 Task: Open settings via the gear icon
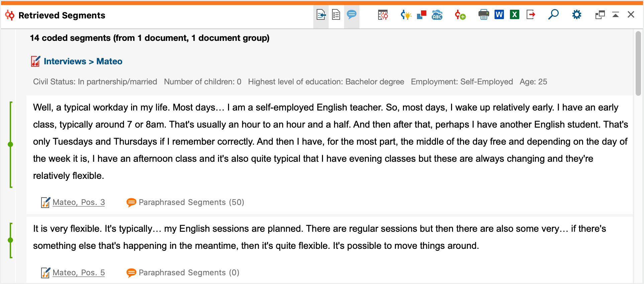click(577, 15)
